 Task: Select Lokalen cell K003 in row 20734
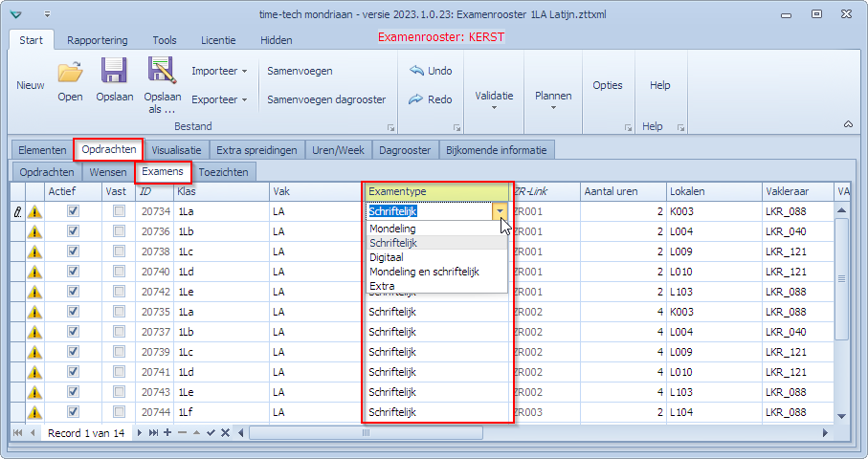[714, 211]
